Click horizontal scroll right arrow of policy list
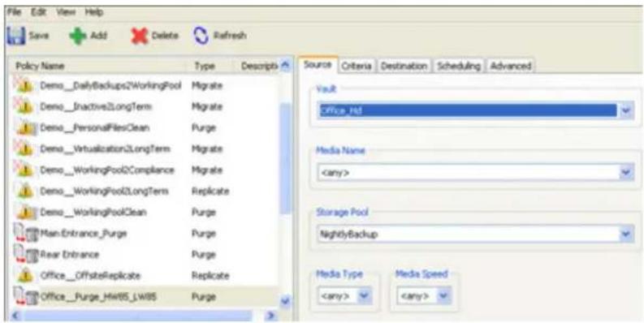Image resolution: width=644 pixels, height=323 pixels. click(270, 317)
